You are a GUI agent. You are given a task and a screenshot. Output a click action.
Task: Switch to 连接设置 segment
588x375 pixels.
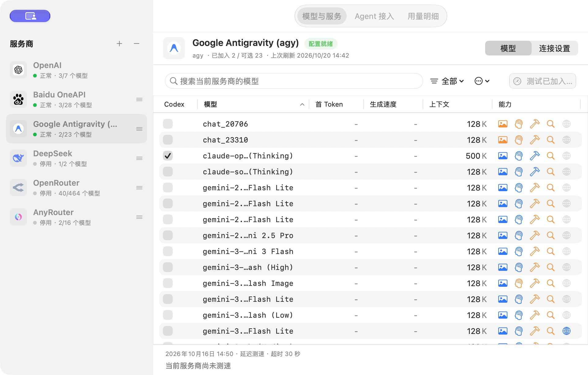coord(555,48)
